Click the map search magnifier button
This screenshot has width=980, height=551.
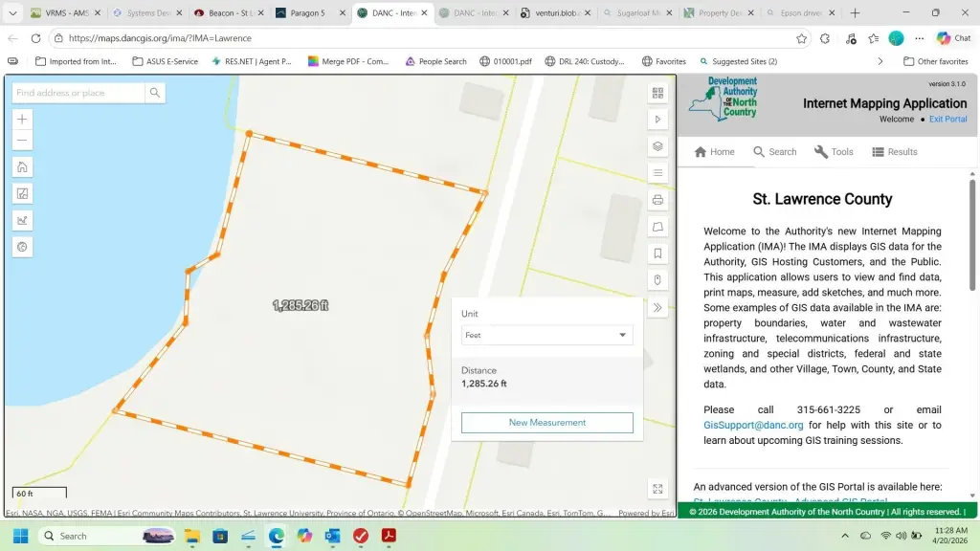point(155,93)
